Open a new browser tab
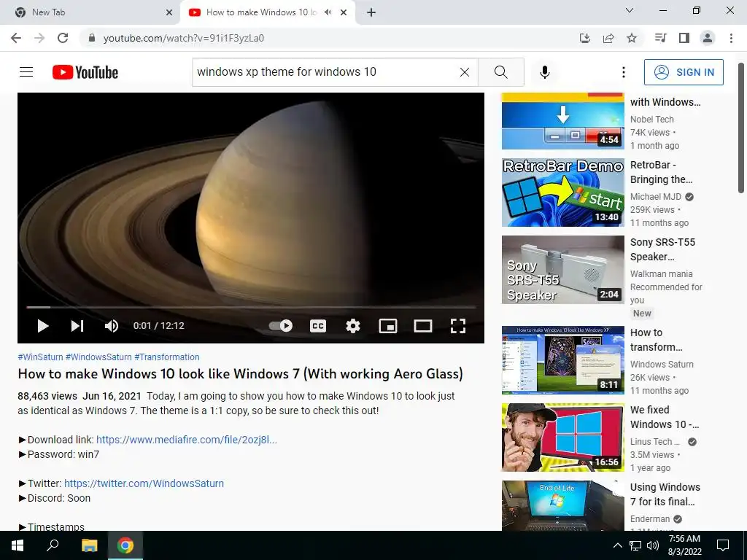Image resolution: width=747 pixels, height=560 pixels. click(x=371, y=12)
